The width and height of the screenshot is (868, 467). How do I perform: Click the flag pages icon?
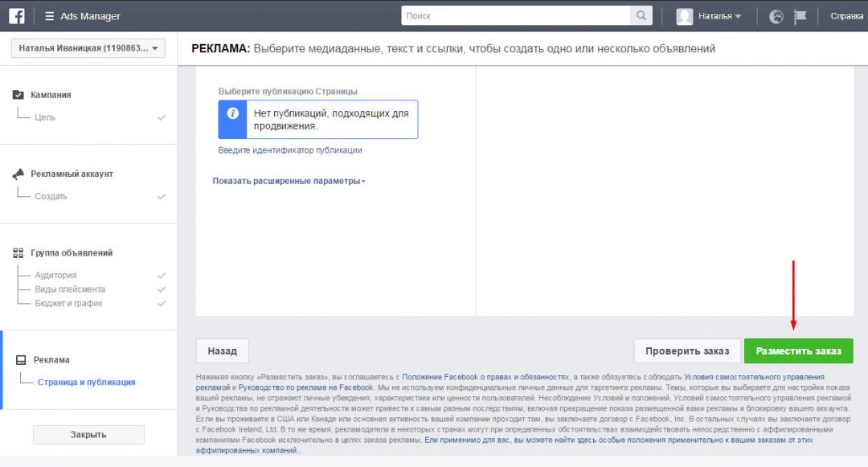coord(800,17)
